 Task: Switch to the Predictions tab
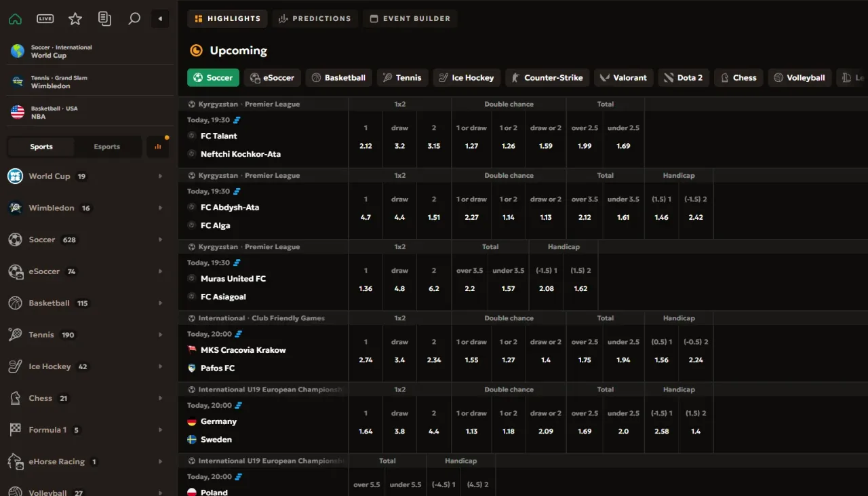click(x=315, y=19)
